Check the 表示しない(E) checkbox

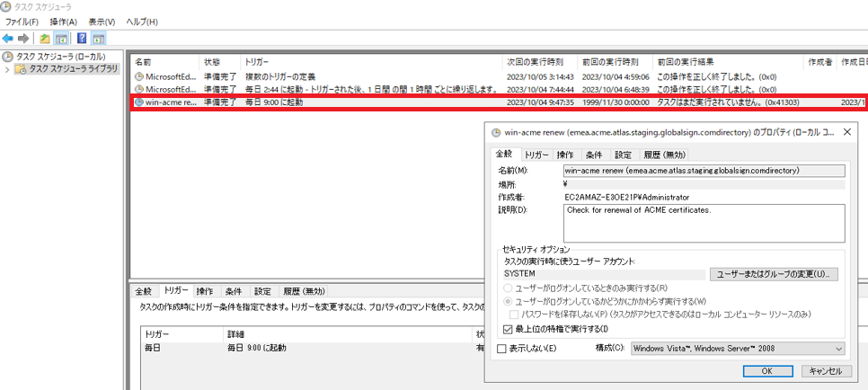pos(502,349)
